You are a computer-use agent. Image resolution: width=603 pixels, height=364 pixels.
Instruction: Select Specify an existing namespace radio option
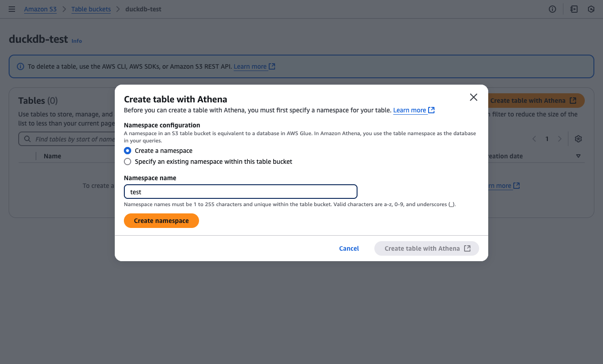point(128,162)
